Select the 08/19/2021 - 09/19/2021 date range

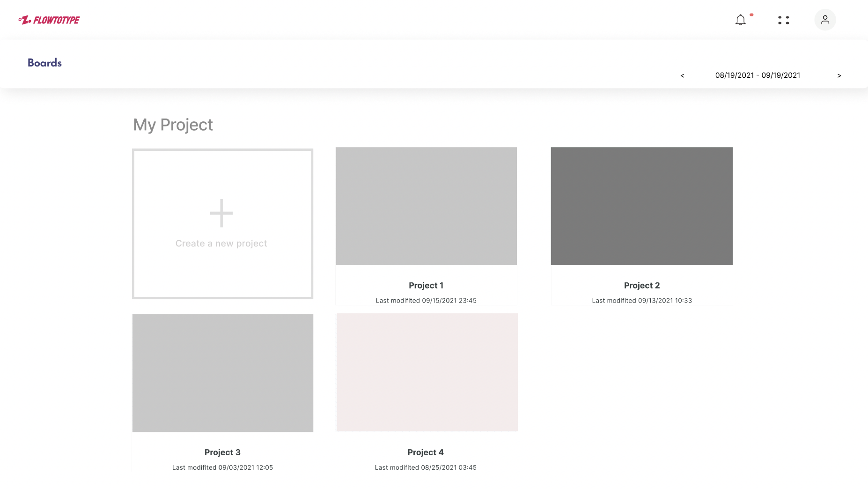coord(758,75)
